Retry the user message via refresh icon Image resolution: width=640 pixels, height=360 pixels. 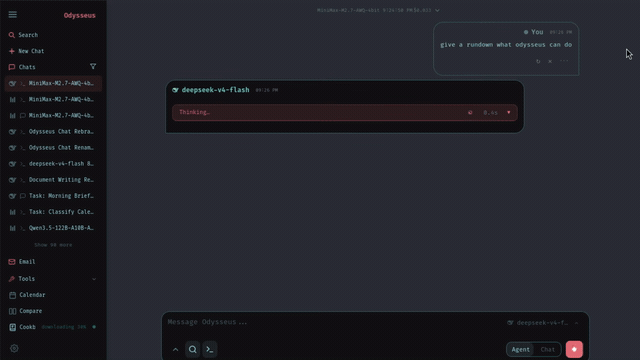tap(538, 61)
